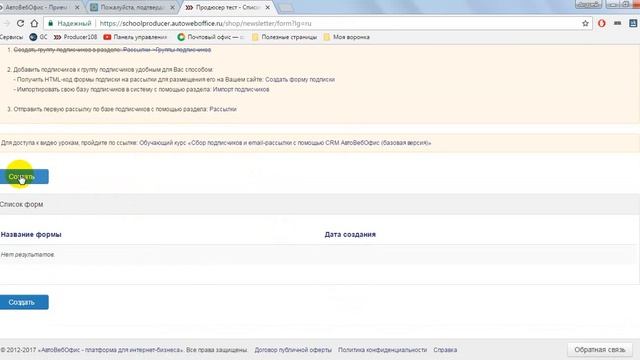Open the Обучающий курс video lessons link
Screen dimensions: 640x360
(285, 143)
